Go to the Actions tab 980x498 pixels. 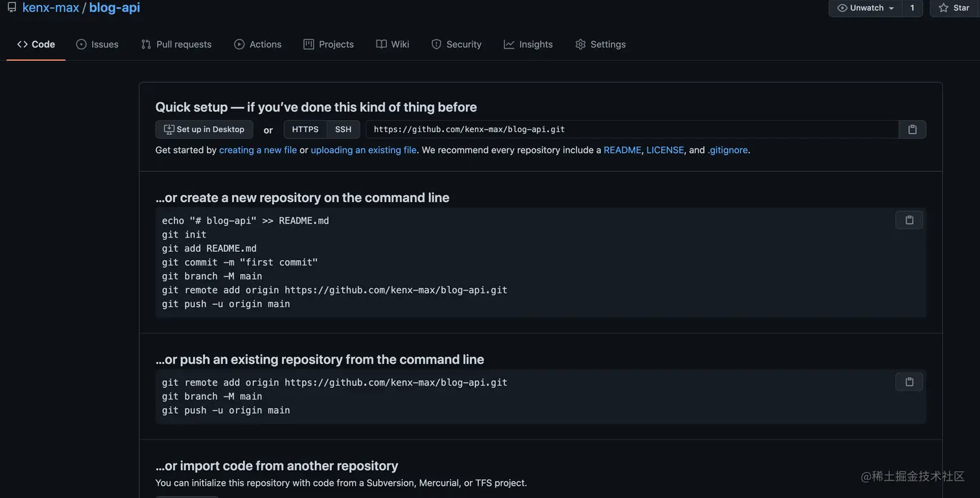click(x=258, y=44)
